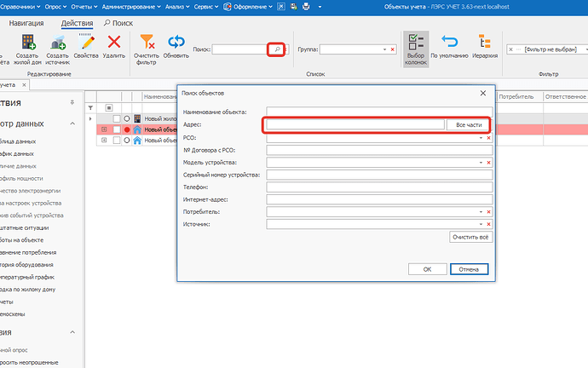The height and width of the screenshot is (368, 588).
Task: Toggle the select-all checkbox in filter row
Action: [x=109, y=108]
